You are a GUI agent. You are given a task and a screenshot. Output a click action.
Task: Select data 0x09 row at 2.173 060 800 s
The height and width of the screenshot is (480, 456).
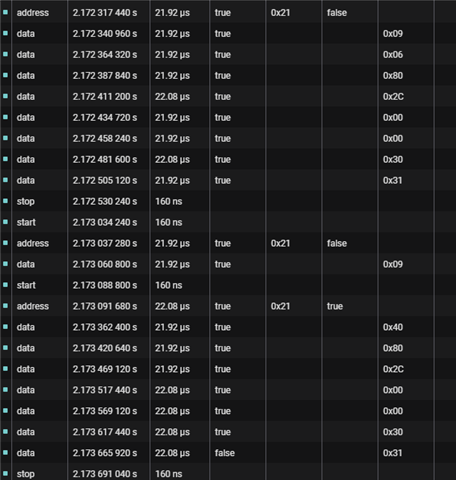[x=228, y=264]
